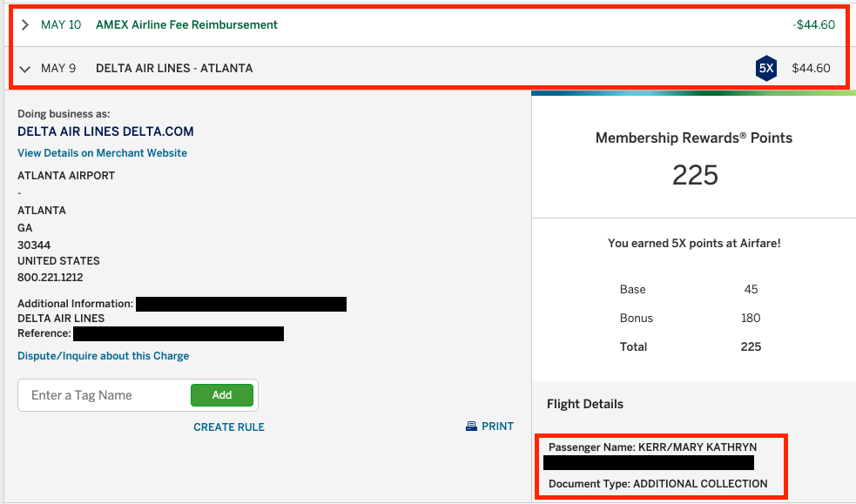Image resolution: width=856 pixels, height=504 pixels.
Task: Collapse the MAY 9 Delta transaction chevron
Action: 24,69
